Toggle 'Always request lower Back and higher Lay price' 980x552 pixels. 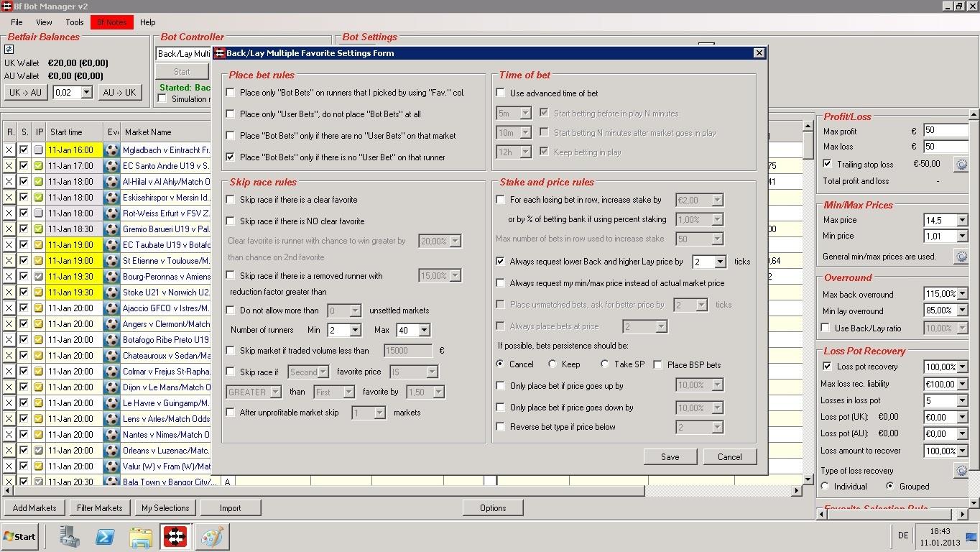click(501, 262)
